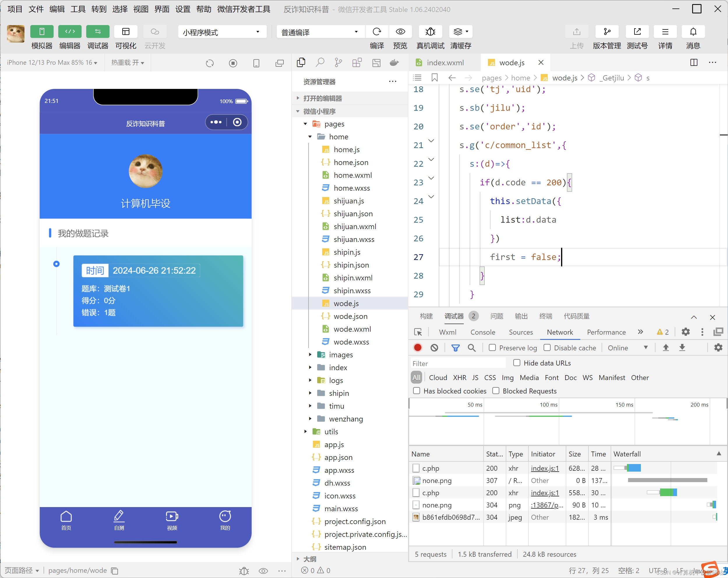
Task: Click the clear network log icon
Action: pos(434,348)
